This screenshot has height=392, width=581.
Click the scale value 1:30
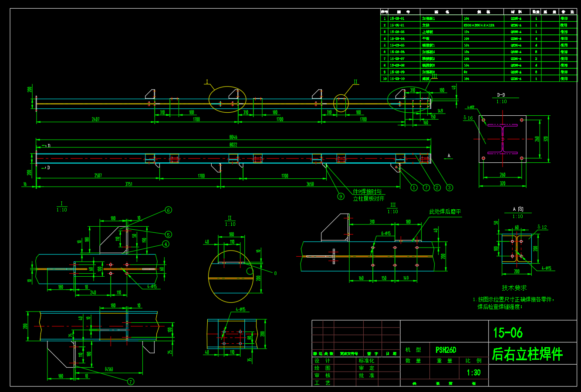point(473,372)
